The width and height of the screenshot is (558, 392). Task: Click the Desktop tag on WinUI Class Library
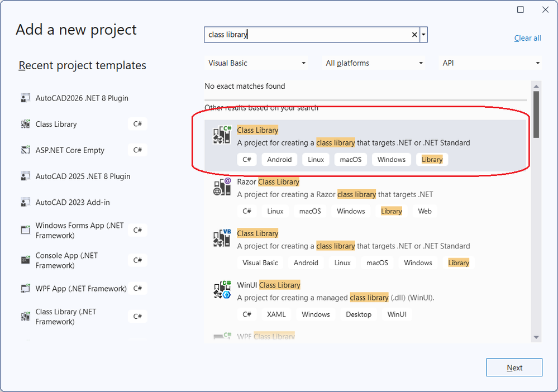click(x=359, y=314)
